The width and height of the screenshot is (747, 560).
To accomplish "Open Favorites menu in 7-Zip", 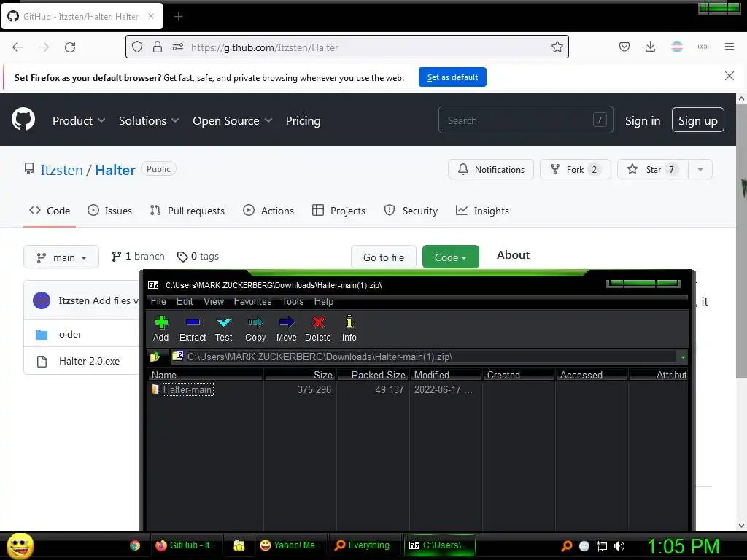I will coord(252,301).
